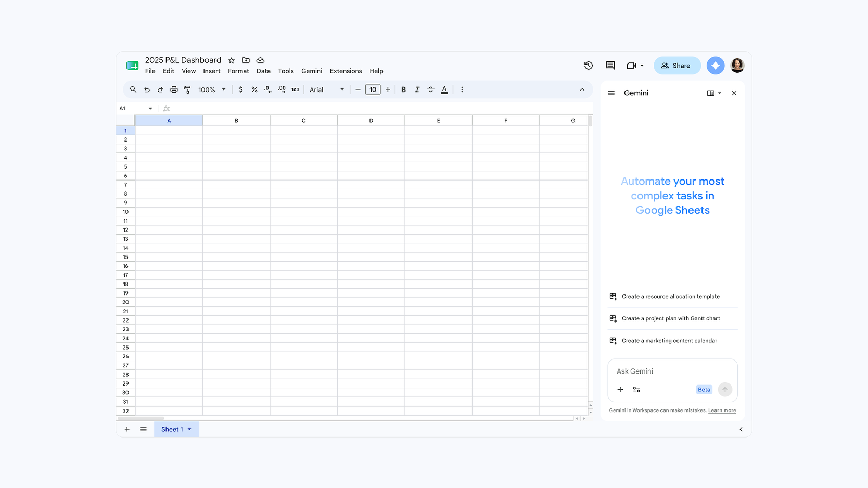This screenshot has height=488, width=868.
Task: Open the user account avatar
Action: 737,66
